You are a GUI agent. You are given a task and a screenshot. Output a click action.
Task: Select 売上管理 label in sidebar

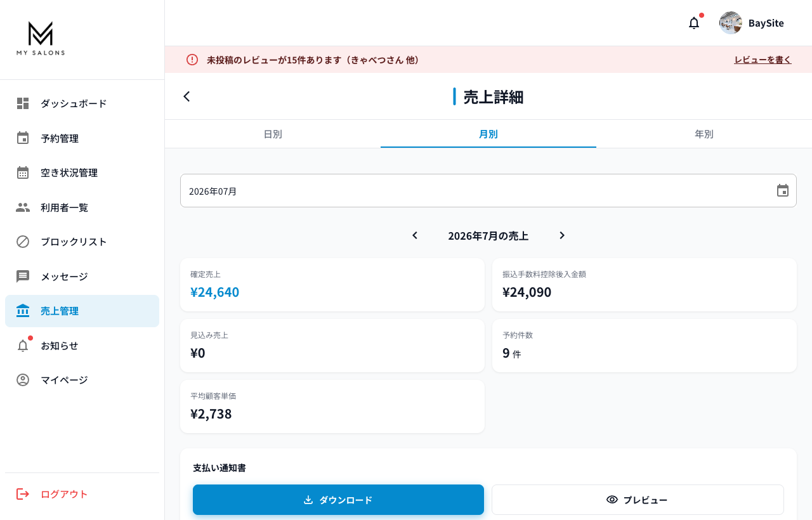60,311
